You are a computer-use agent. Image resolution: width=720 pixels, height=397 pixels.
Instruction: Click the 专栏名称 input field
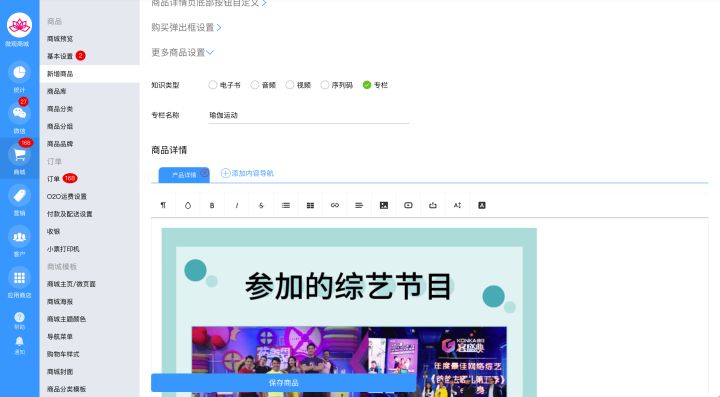click(309, 115)
